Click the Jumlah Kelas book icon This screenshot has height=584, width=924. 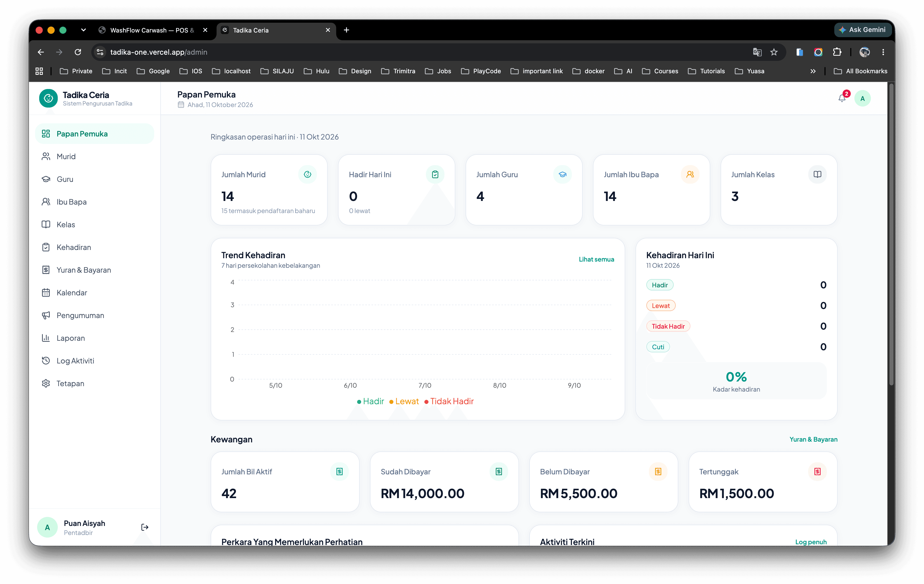click(x=817, y=174)
